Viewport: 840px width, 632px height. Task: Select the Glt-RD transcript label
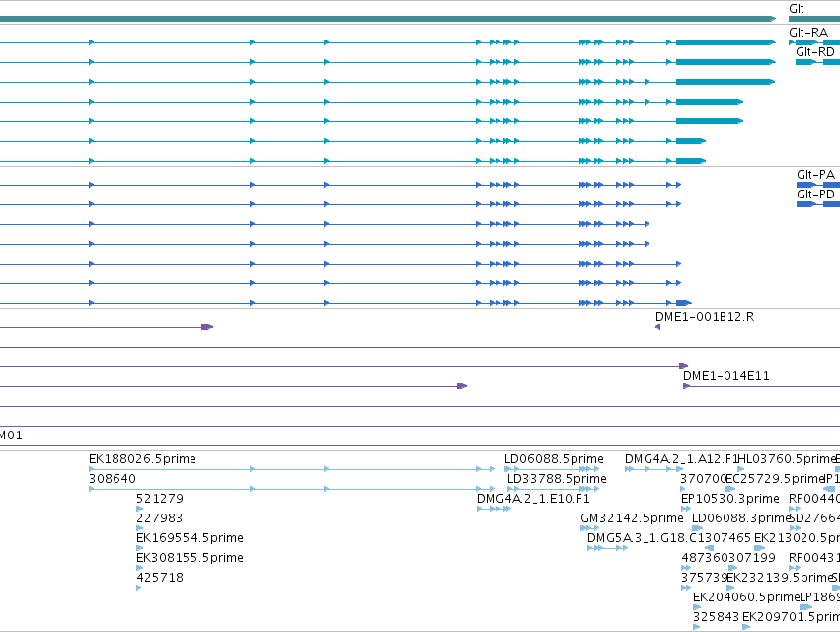click(x=814, y=52)
